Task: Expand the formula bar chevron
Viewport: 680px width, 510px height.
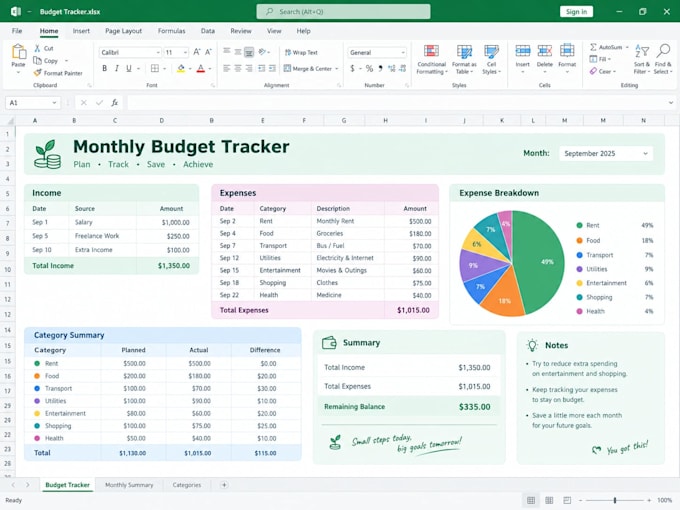Action: pyautogui.click(x=671, y=103)
